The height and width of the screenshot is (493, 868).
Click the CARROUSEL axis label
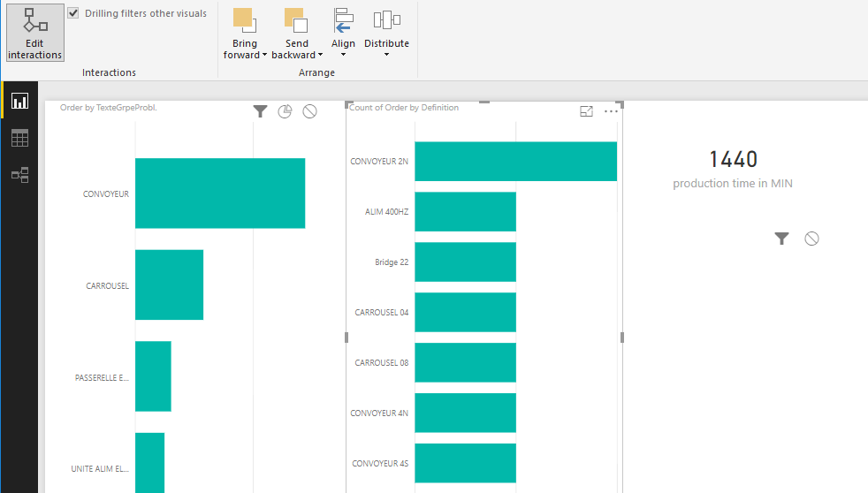107,285
